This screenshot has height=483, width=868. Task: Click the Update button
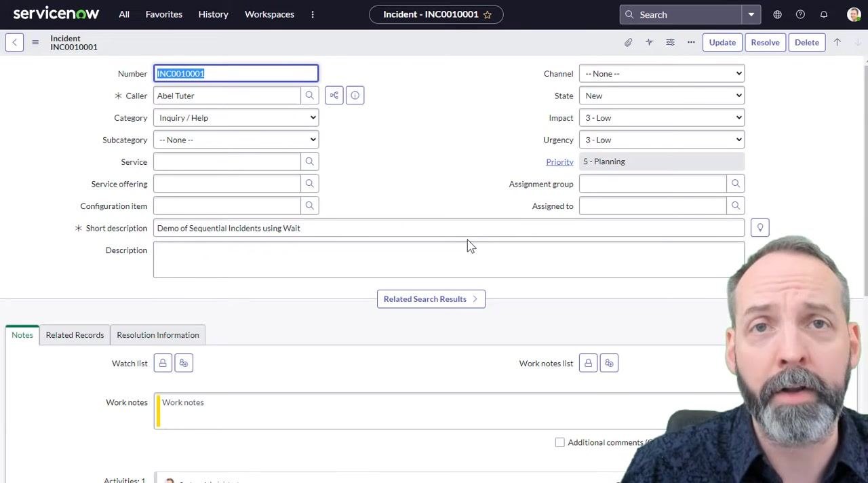coord(722,42)
